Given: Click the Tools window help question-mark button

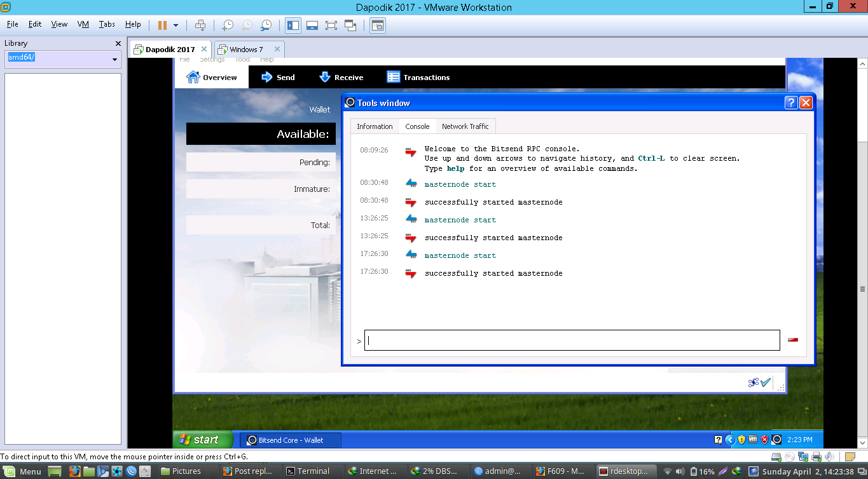Looking at the screenshot, I should (791, 103).
